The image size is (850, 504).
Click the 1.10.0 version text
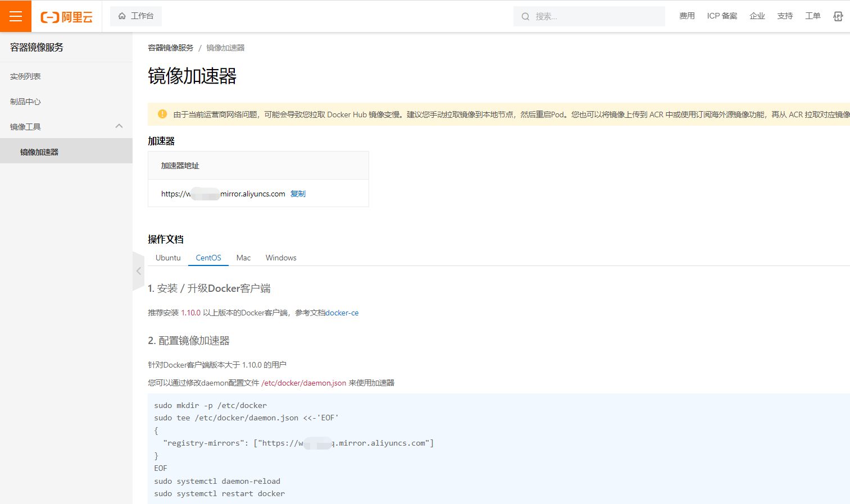[x=190, y=313]
